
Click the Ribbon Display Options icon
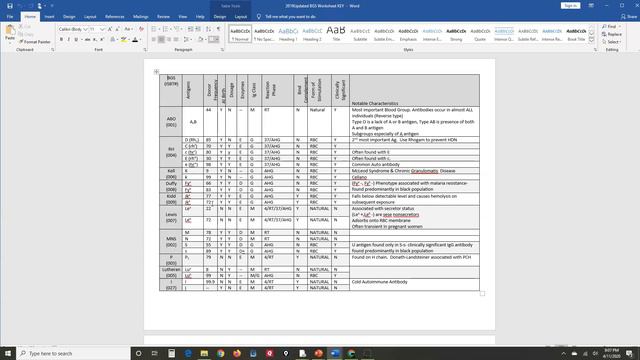tap(591, 6)
